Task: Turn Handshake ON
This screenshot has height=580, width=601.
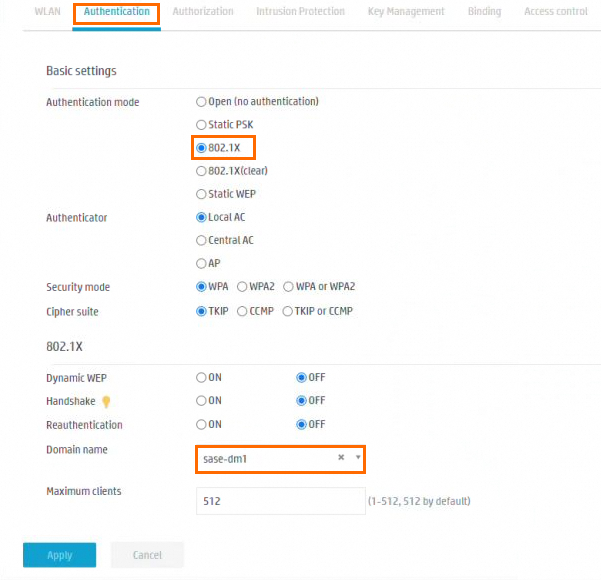Action: pyautogui.click(x=201, y=401)
